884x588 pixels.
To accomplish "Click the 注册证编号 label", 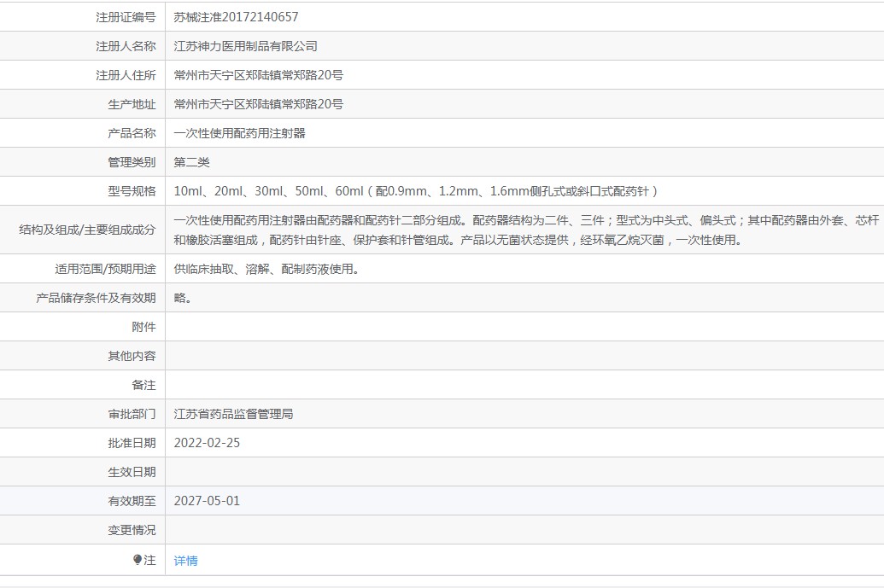I will point(126,17).
